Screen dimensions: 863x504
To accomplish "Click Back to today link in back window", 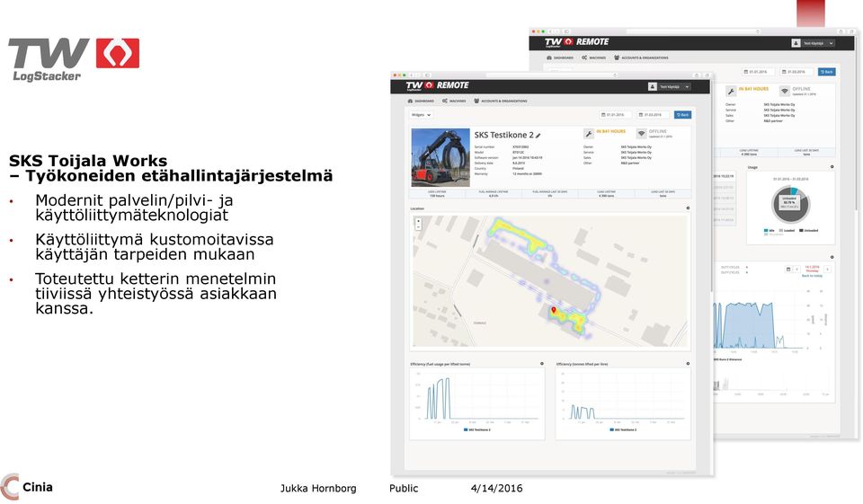I will [813, 276].
